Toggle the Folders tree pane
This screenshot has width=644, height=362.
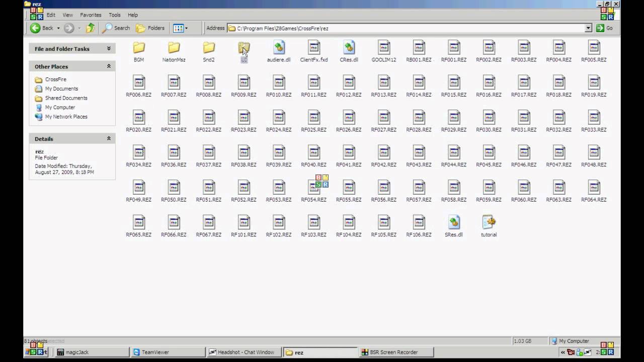150,28
